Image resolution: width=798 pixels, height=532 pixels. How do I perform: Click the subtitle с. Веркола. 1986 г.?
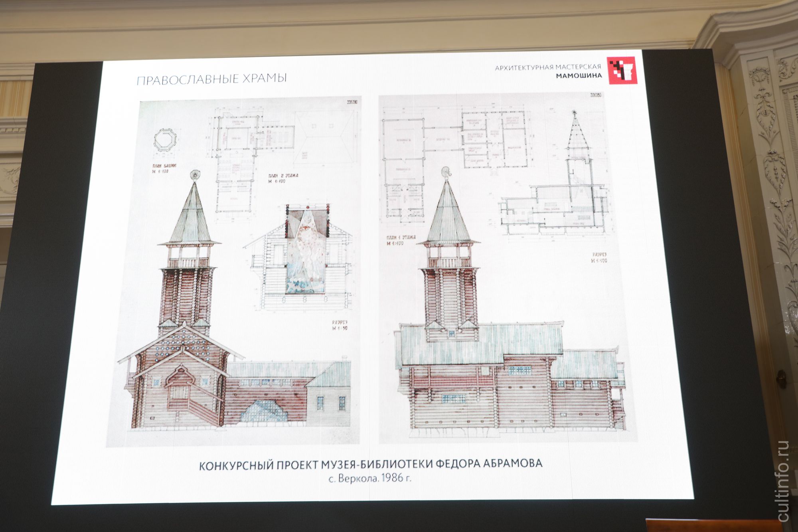pyautogui.click(x=369, y=478)
